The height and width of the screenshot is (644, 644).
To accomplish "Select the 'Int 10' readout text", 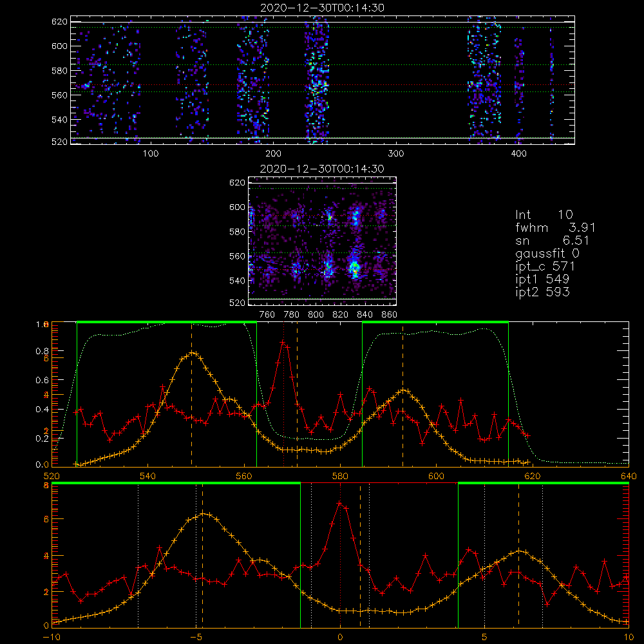I will tap(544, 214).
